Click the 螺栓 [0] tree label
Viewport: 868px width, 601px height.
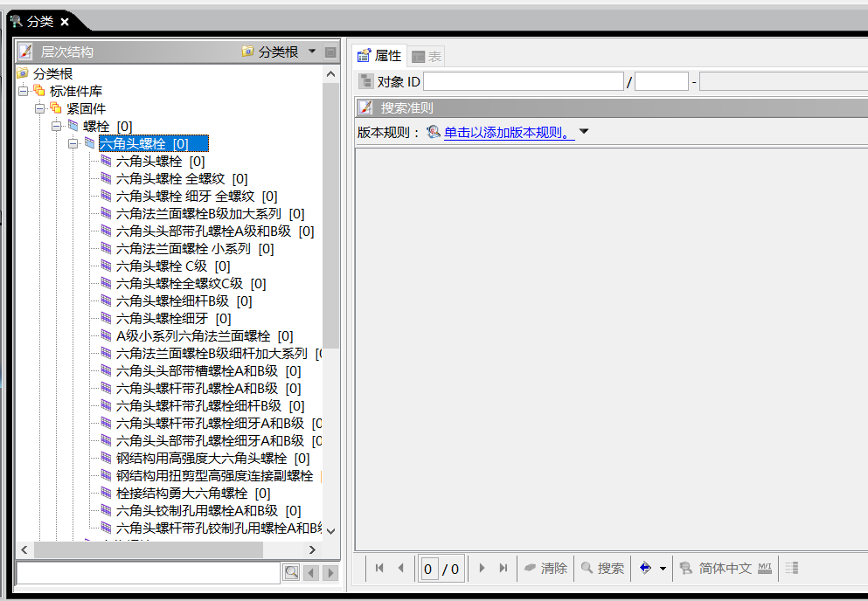click(108, 127)
